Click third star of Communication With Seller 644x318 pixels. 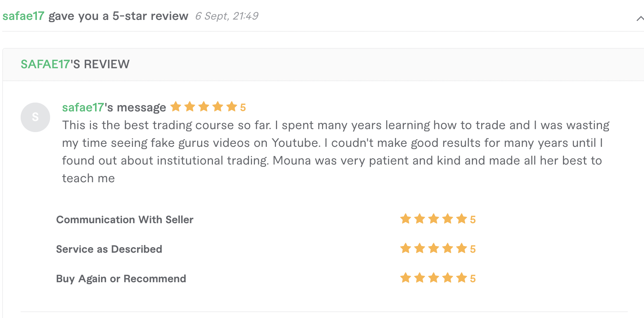434,219
